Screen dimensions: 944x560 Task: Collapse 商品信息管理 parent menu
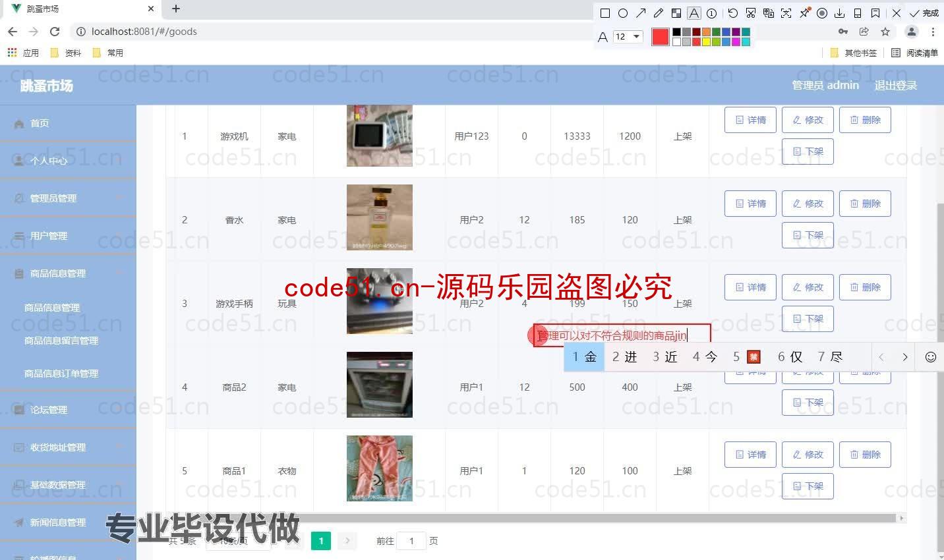pos(68,273)
